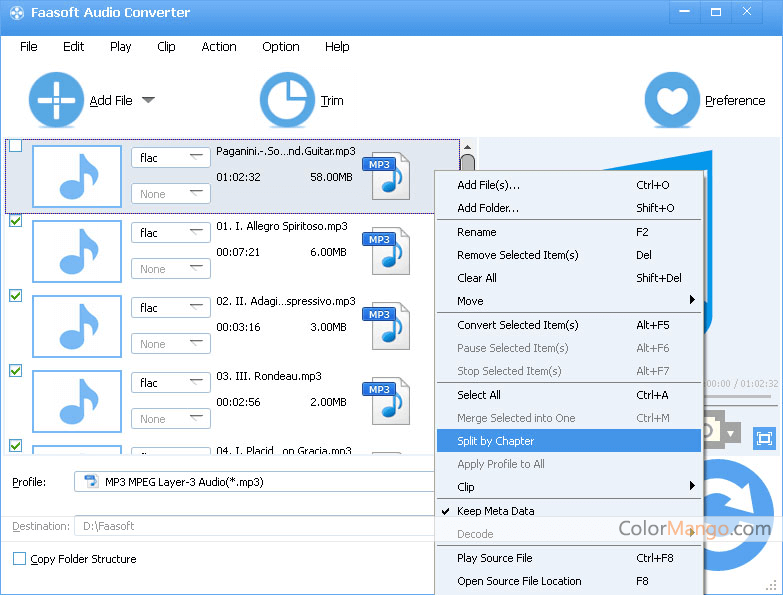Click the Trim pie-chart icon

point(287,100)
